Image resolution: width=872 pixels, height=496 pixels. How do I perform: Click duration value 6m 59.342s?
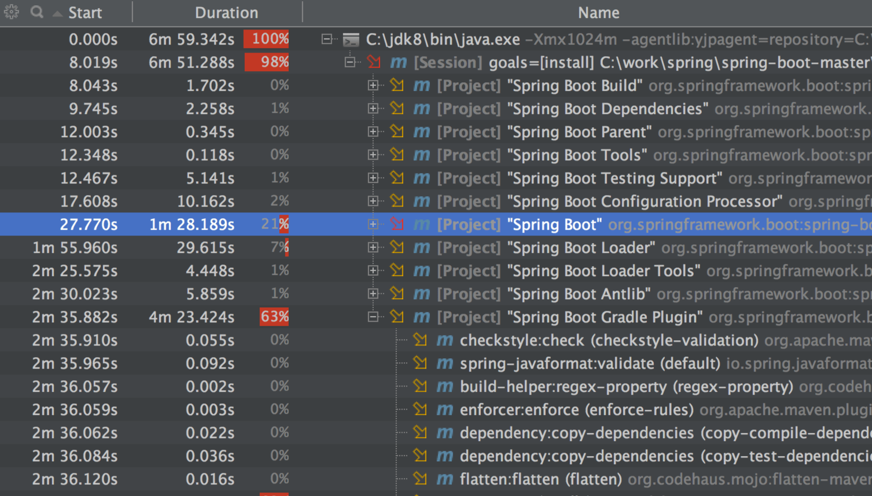coord(191,39)
